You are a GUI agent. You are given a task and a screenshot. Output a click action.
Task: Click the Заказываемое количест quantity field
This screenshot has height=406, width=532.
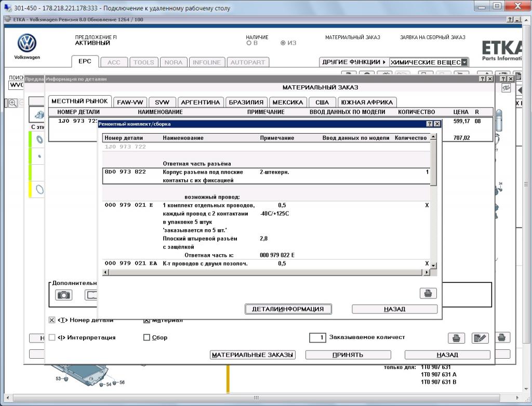tap(318, 337)
